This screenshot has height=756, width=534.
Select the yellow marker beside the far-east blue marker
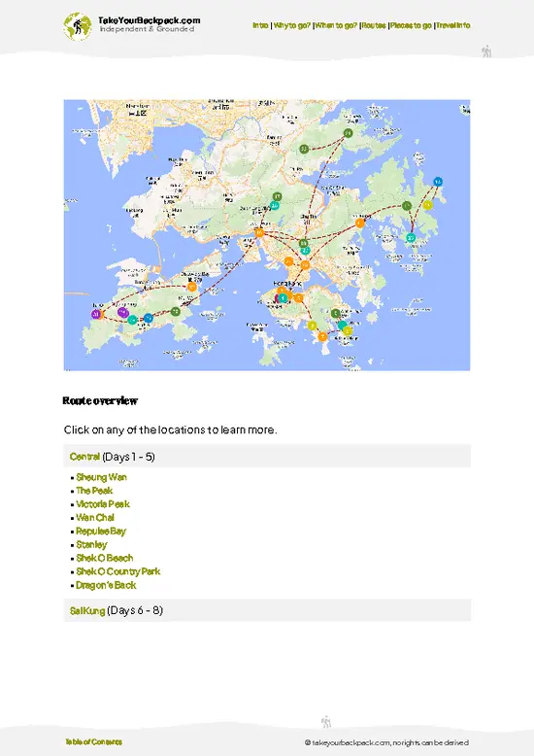click(427, 205)
